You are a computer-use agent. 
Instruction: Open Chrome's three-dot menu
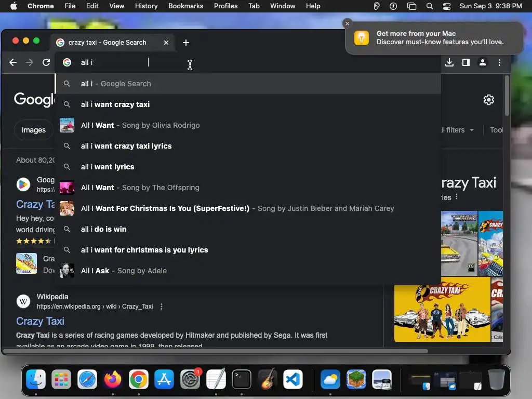point(499,62)
